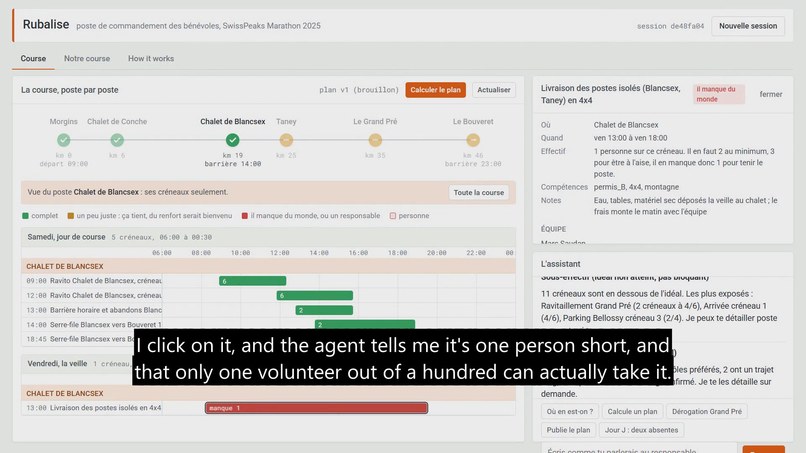Click the session de48fa84 identifier text
Image resolution: width=806 pixels, height=453 pixels.
(x=670, y=26)
